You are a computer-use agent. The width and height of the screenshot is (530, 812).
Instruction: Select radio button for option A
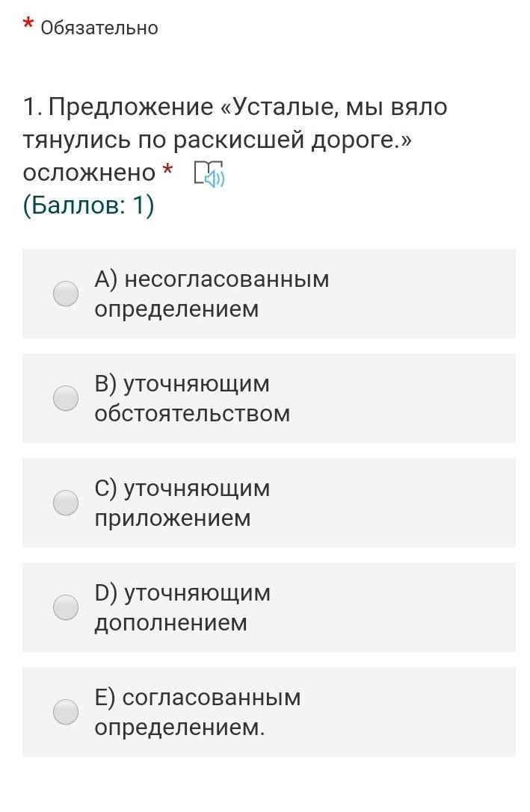tap(66, 294)
